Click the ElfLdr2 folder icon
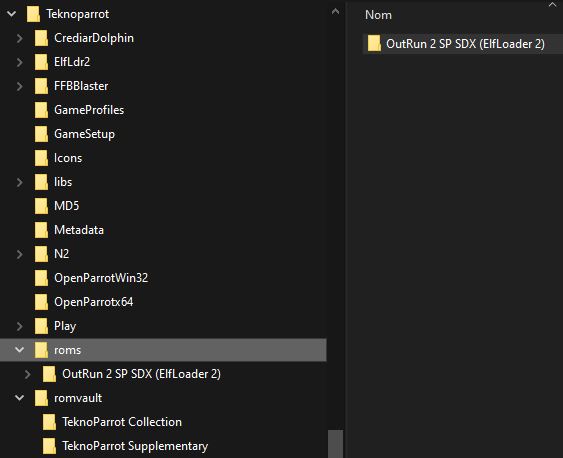 41,62
